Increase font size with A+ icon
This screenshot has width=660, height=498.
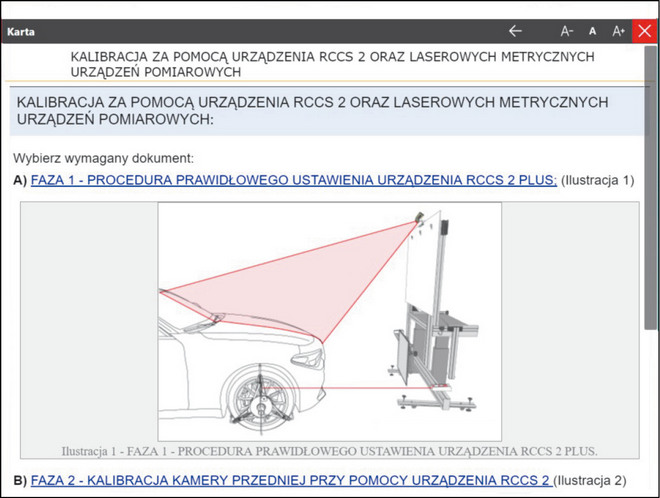[618, 31]
